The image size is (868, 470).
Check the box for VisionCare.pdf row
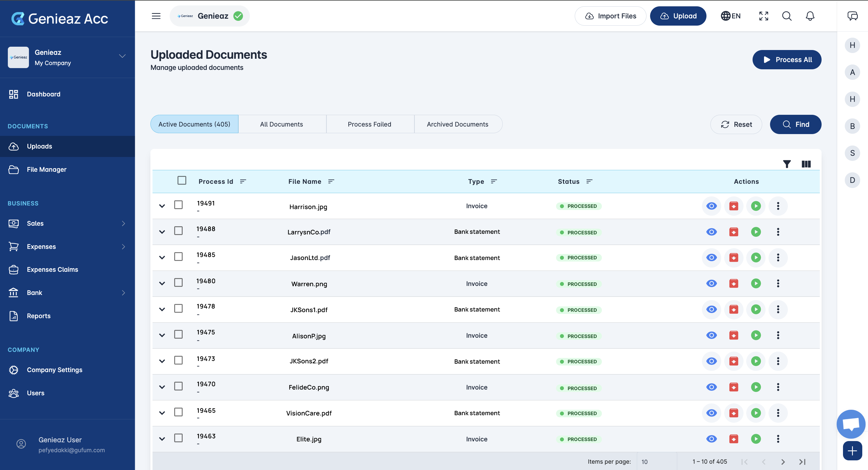(x=178, y=412)
